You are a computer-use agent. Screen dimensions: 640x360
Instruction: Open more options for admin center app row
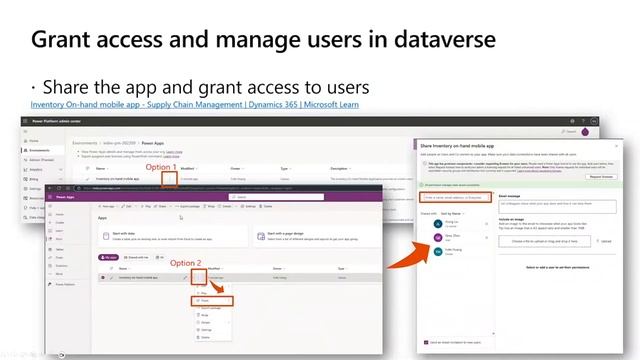coord(169,179)
